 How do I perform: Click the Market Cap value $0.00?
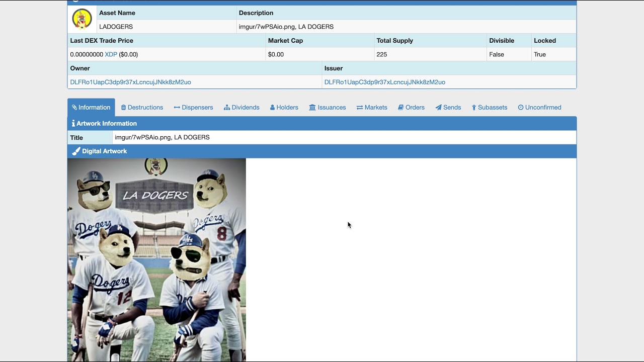point(276,54)
